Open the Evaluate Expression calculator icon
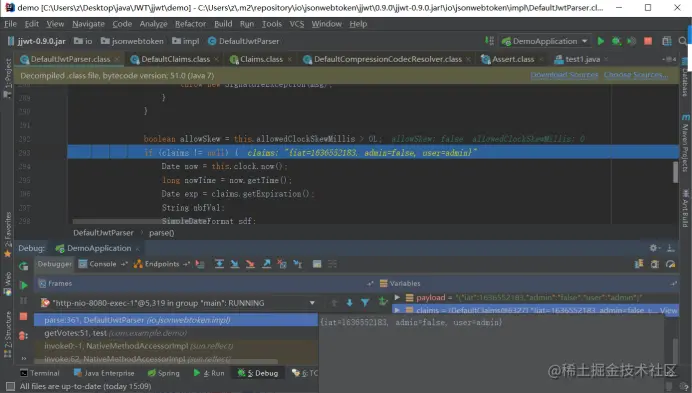 [317, 264]
